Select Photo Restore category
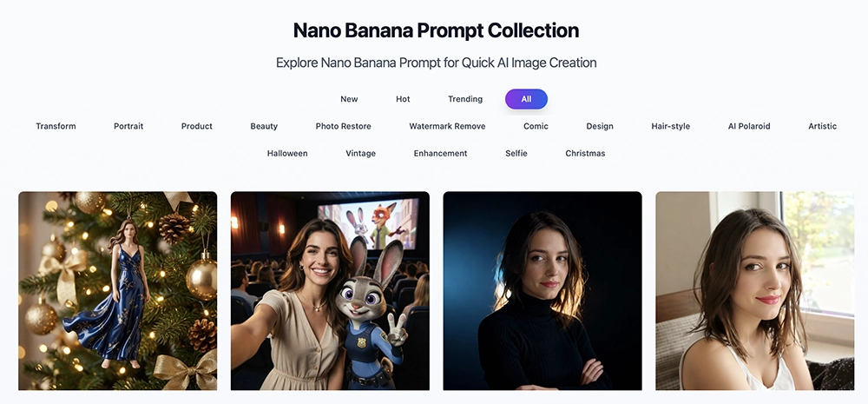 point(343,126)
